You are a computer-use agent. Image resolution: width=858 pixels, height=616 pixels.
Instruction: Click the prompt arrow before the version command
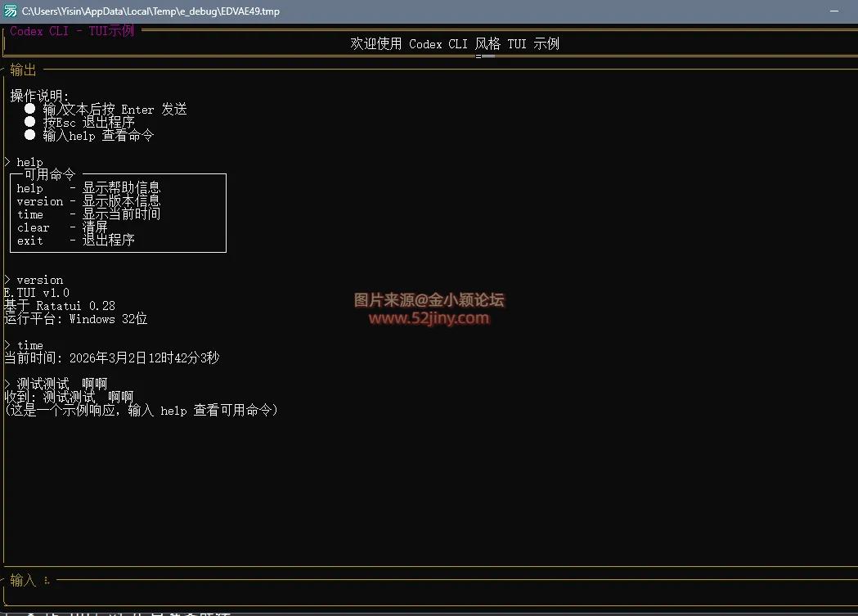coord(7,279)
